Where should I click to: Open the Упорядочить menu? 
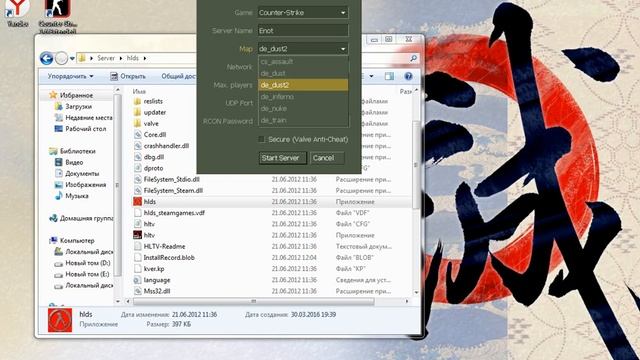point(70,76)
